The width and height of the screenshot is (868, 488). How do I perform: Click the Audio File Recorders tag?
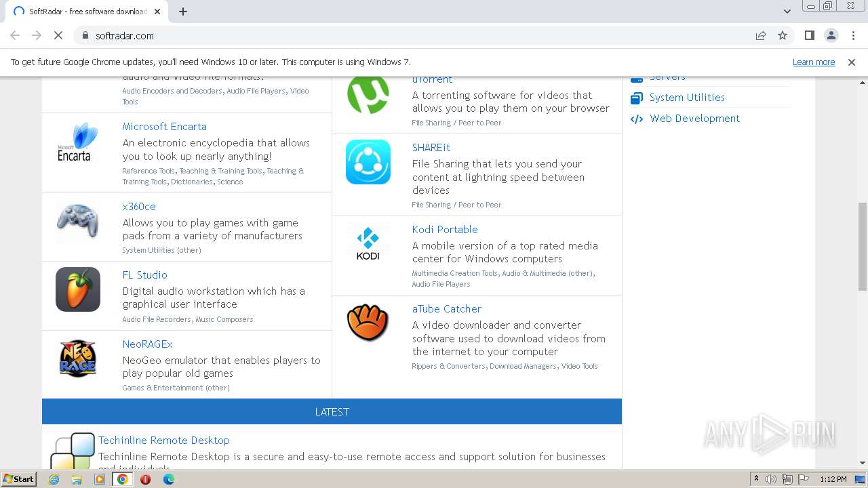coord(157,319)
